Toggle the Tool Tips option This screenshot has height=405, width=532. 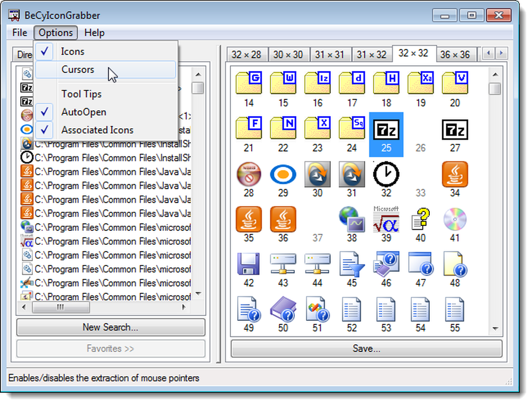click(x=105, y=94)
